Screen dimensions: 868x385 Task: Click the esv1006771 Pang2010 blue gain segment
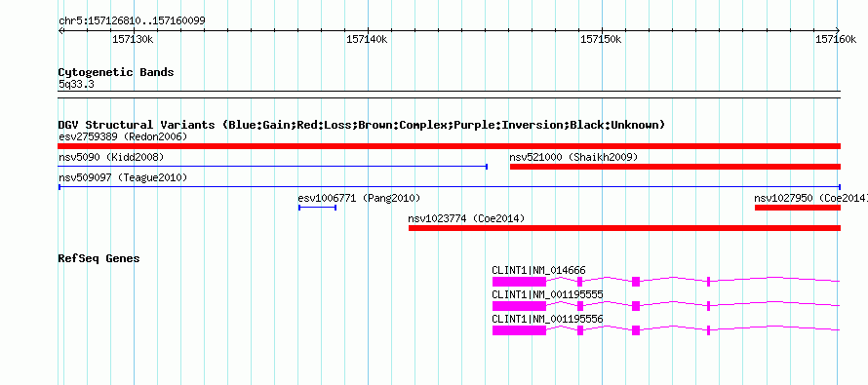coord(317,208)
